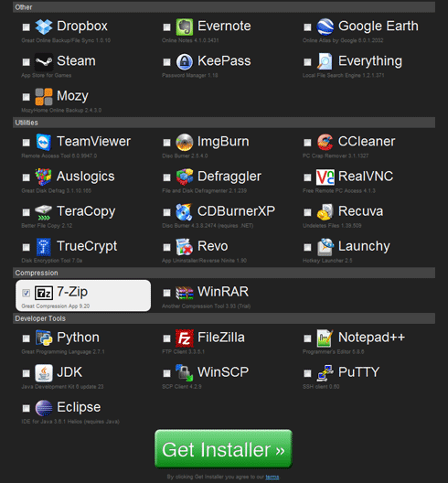Click the Dropbox icon

point(43,27)
